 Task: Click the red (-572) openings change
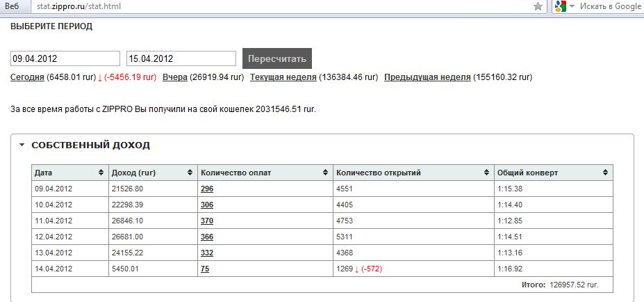pyautogui.click(x=372, y=269)
